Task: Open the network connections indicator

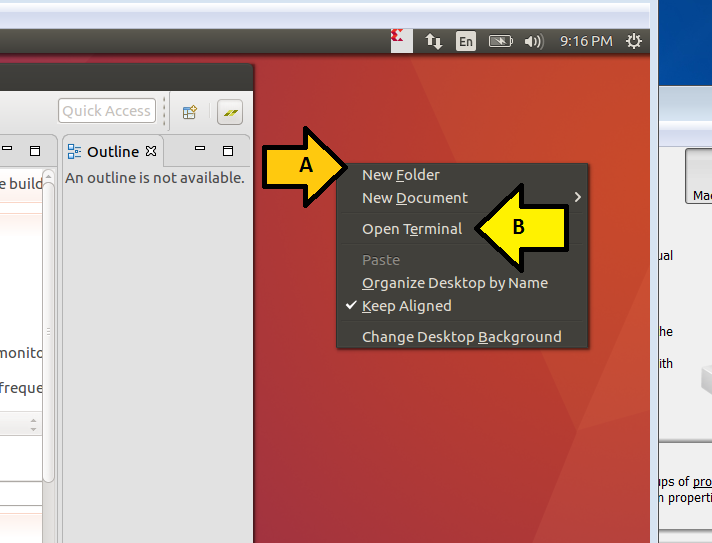Action: (433, 41)
